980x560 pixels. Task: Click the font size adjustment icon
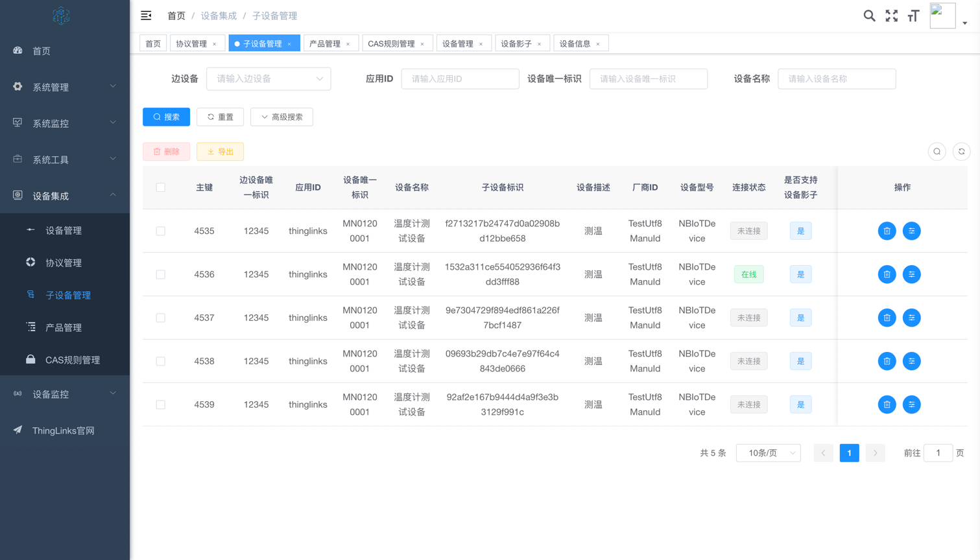(x=913, y=15)
